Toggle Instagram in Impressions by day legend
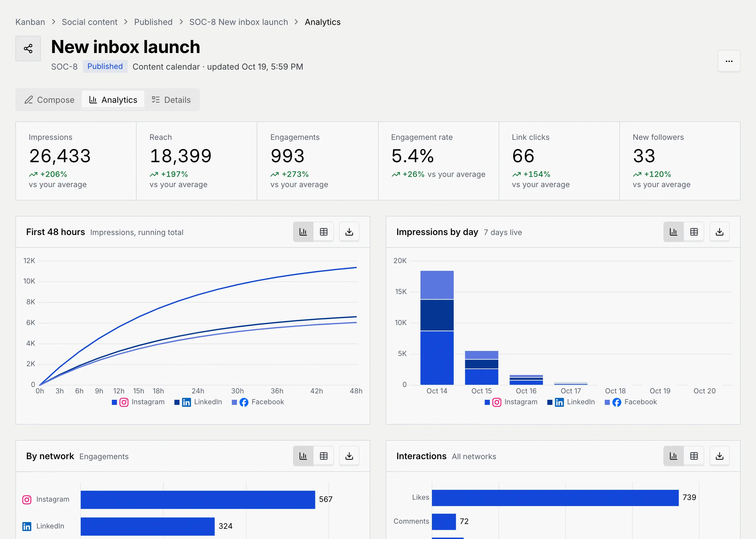 [x=511, y=402]
